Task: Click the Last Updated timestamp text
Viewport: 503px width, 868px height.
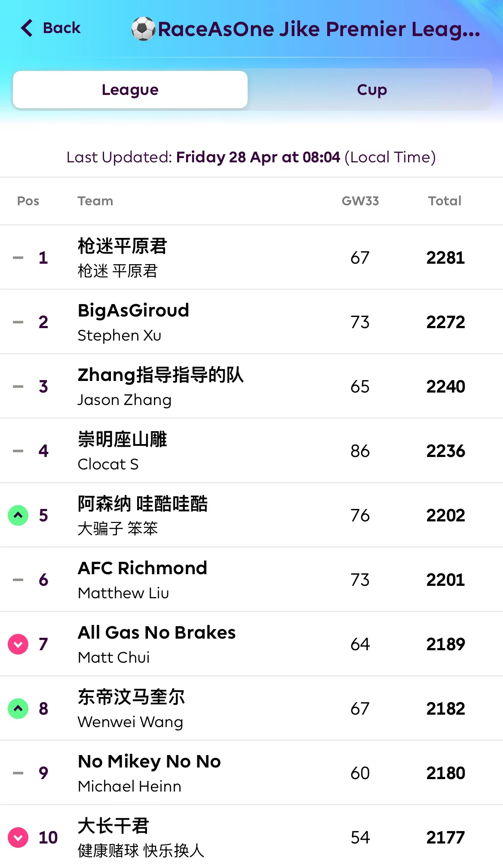Action: pyautogui.click(x=251, y=157)
